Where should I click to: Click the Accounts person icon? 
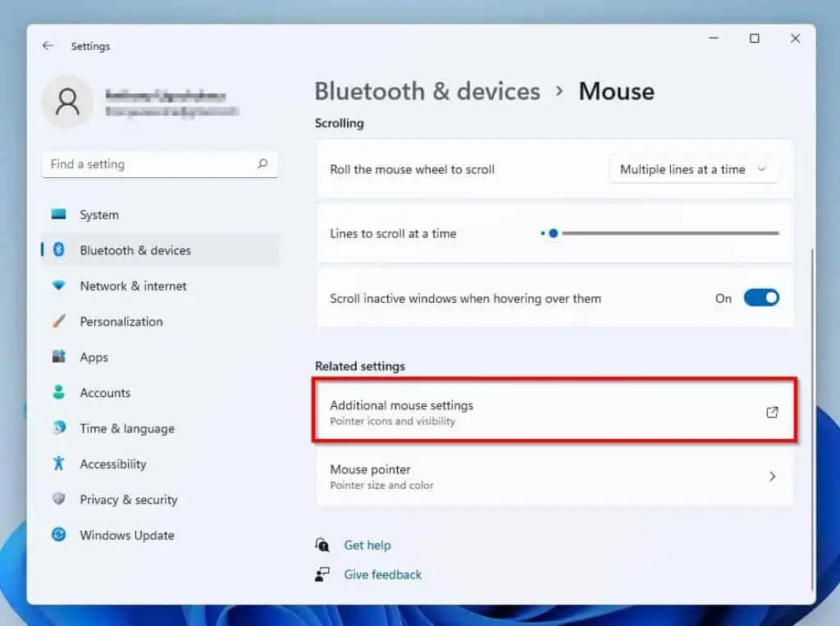click(x=58, y=392)
